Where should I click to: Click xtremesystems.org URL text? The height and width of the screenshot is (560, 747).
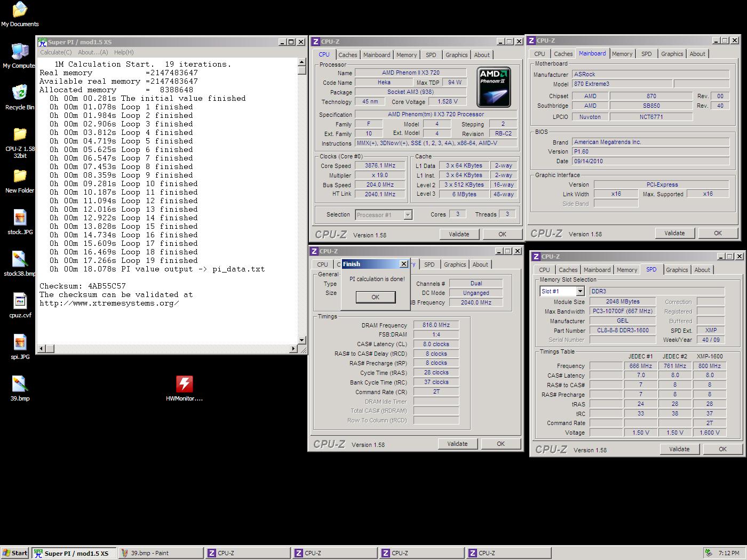pyautogui.click(x=109, y=303)
